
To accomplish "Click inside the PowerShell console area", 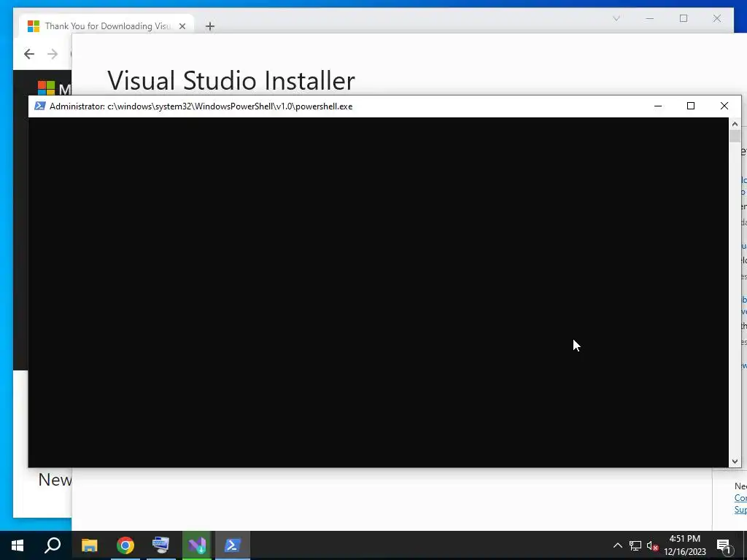I will (x=379, y=292).
